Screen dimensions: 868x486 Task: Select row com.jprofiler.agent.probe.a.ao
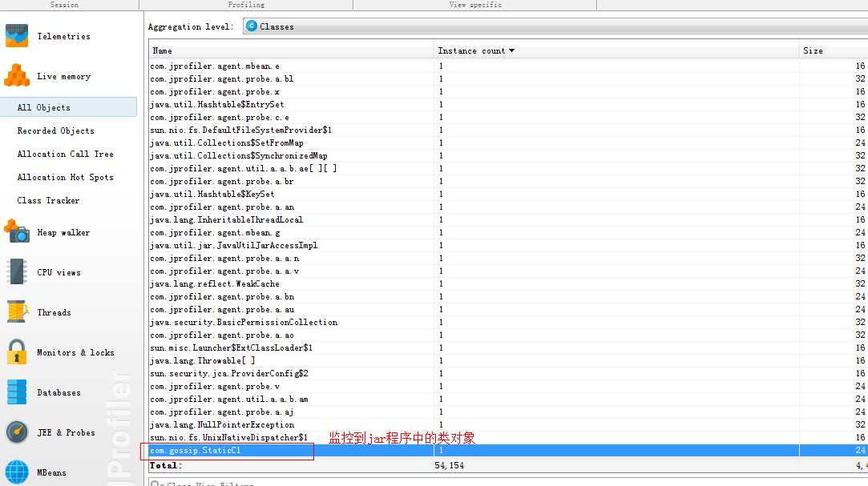coord(508,335)
